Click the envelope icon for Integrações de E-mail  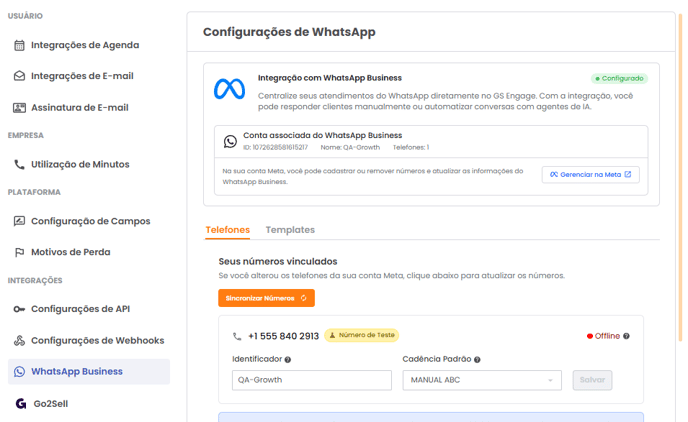coord(19,76)
